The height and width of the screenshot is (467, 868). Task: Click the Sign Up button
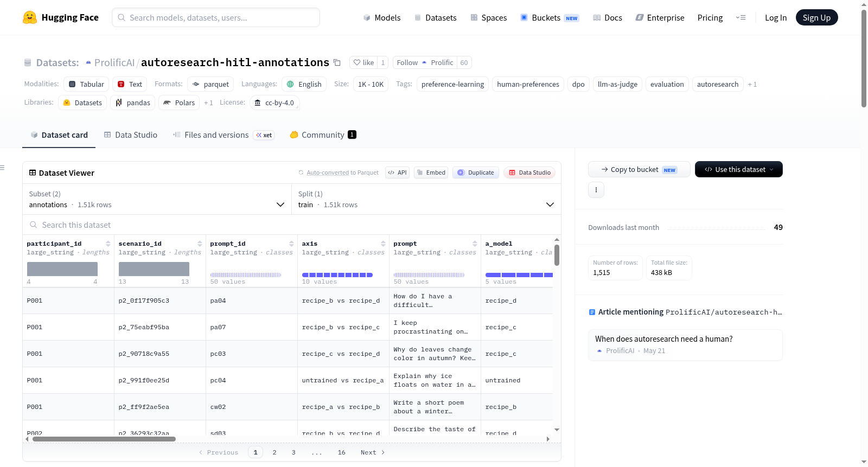tap(816, 17)
